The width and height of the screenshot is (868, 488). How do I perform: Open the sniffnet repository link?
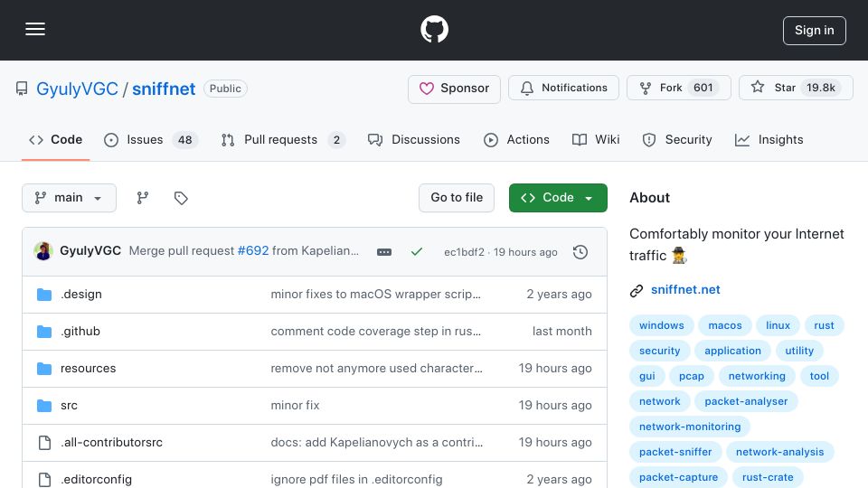[164, 89]
